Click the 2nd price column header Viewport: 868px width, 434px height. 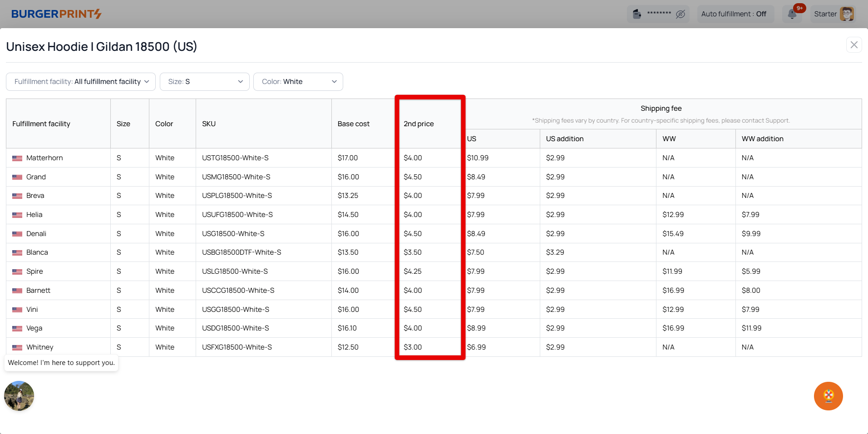419,124
